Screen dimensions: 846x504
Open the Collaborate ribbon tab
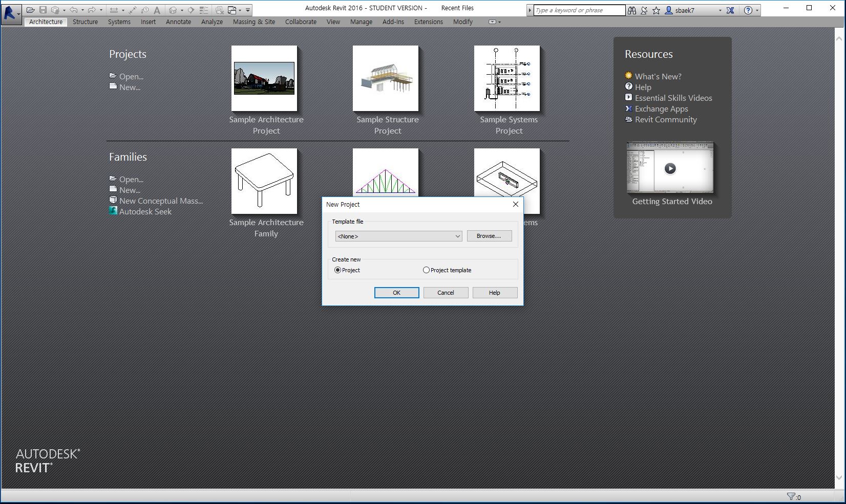coord(301,22)
